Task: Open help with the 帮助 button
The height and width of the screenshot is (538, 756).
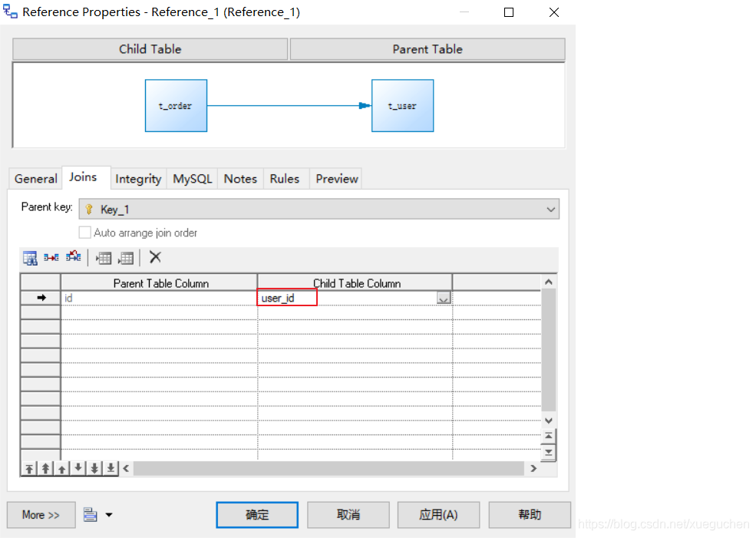Action: point(530,515)
